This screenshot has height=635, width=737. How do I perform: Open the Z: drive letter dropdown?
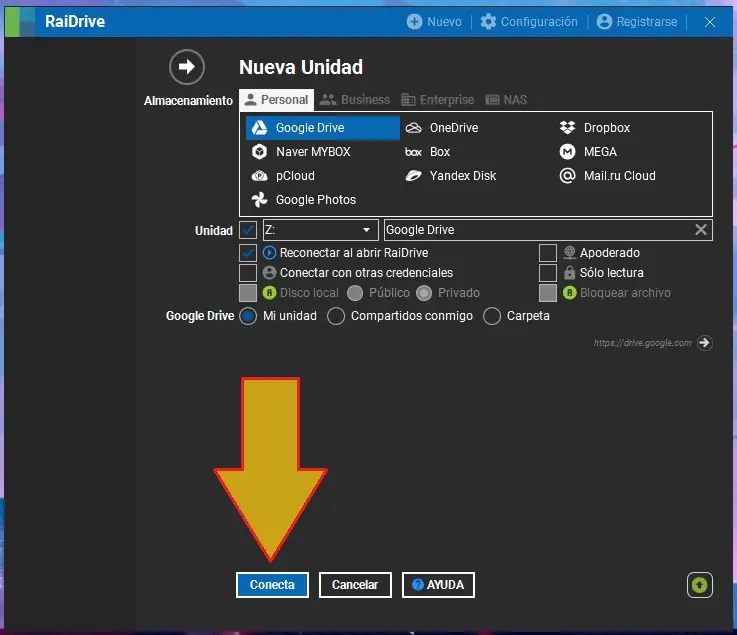click(321, 230)
